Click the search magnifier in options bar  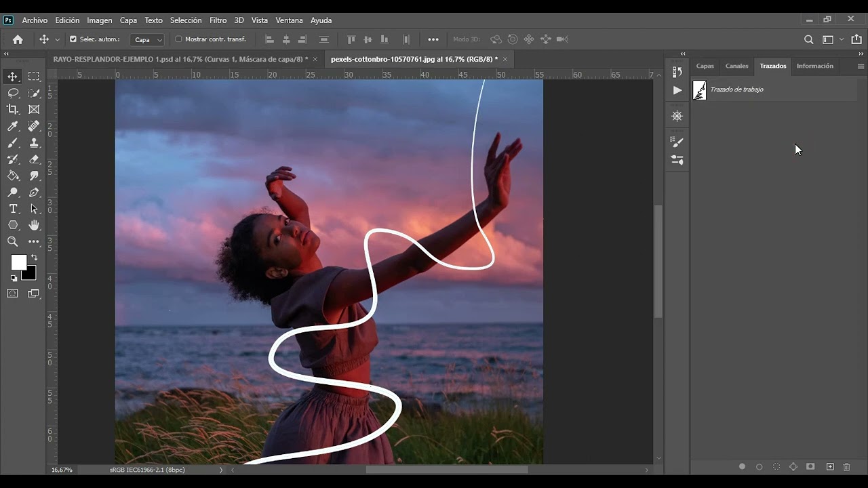point(808,39)
